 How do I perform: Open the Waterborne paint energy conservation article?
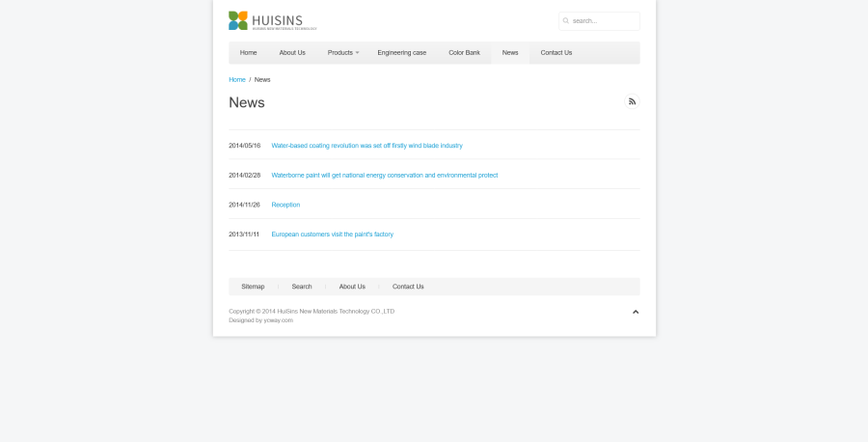pos(384,175)
